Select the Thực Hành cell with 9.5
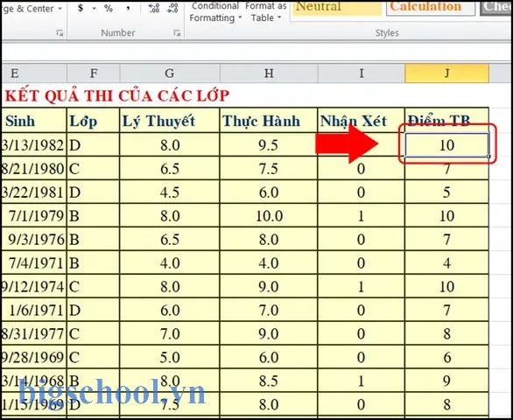The height and width of the screenshot is (420, 513). coord(268,144)
